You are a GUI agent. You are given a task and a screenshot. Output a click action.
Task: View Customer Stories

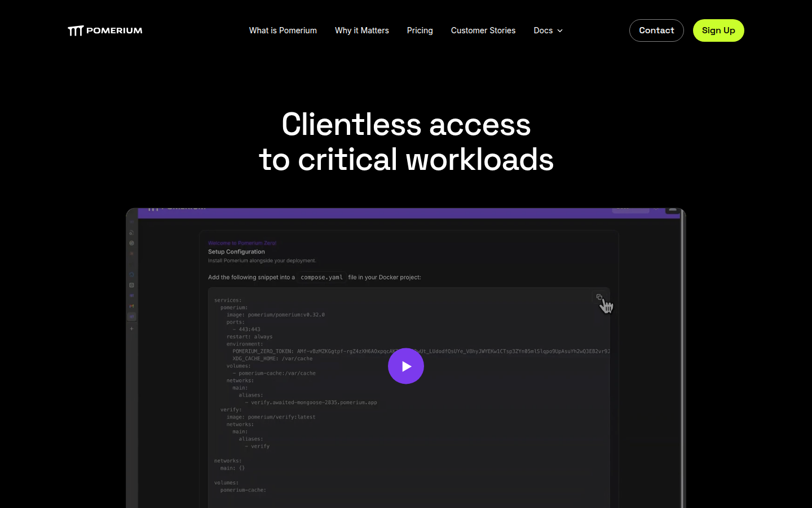click(483, 30)
